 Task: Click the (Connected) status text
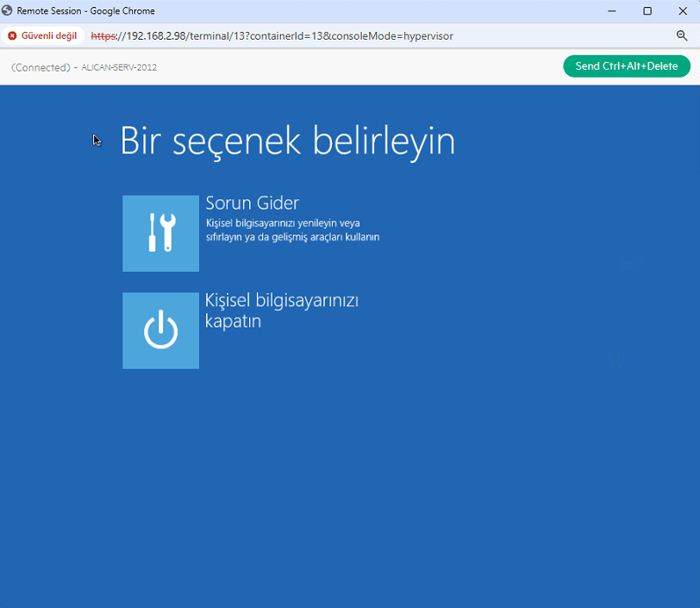(41, 67)
